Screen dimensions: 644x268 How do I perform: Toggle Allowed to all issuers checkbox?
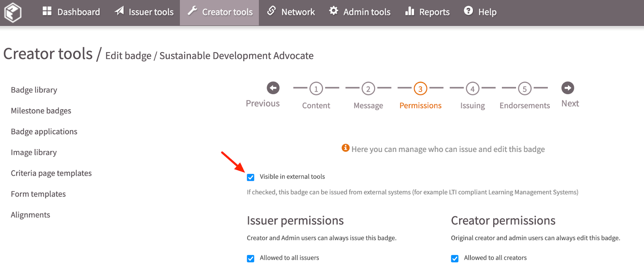click(251, 258)
